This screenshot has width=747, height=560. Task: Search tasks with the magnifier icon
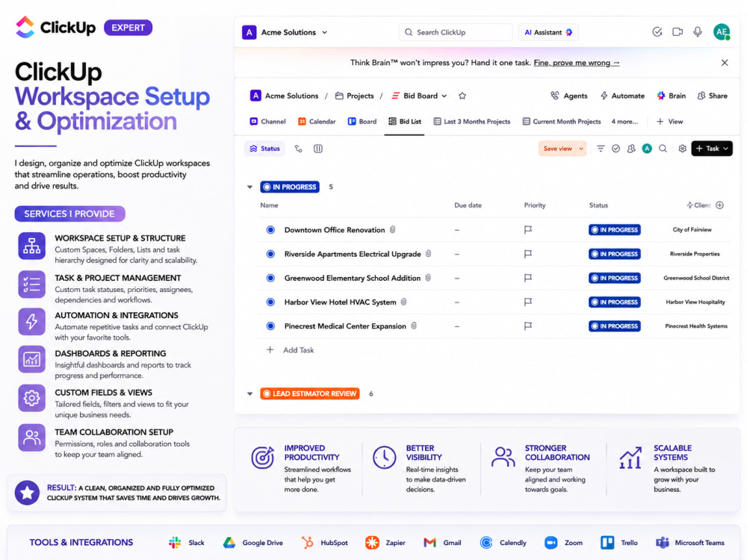pyautogui.click(x=663, y=149)
